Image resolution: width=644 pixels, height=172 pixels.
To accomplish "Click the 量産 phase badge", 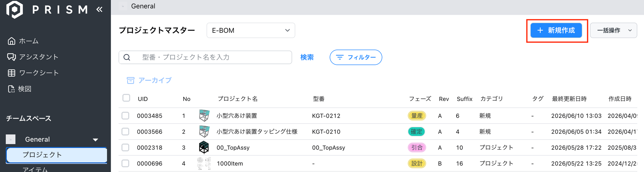I will pyautogui.click(x=417, y=116).
